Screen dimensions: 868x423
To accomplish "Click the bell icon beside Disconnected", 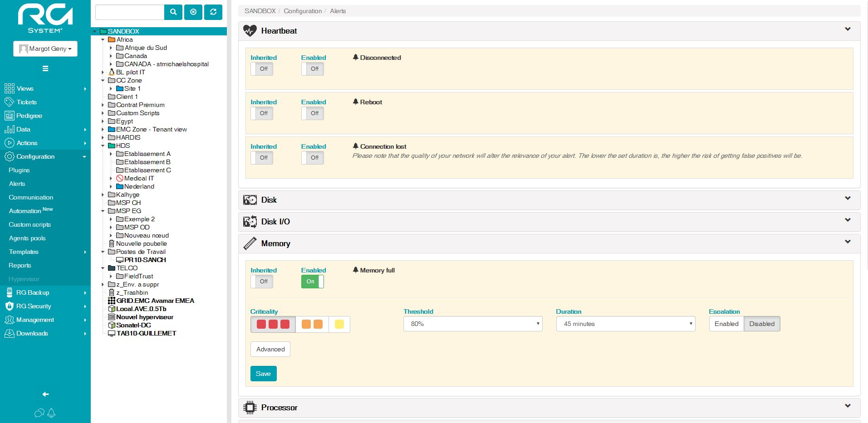I will point(356,58).
